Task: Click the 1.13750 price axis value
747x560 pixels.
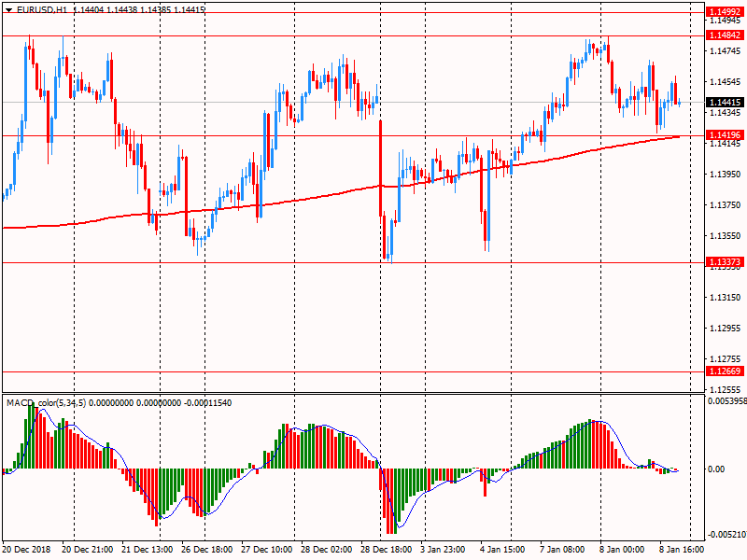Action: [725, 205]
